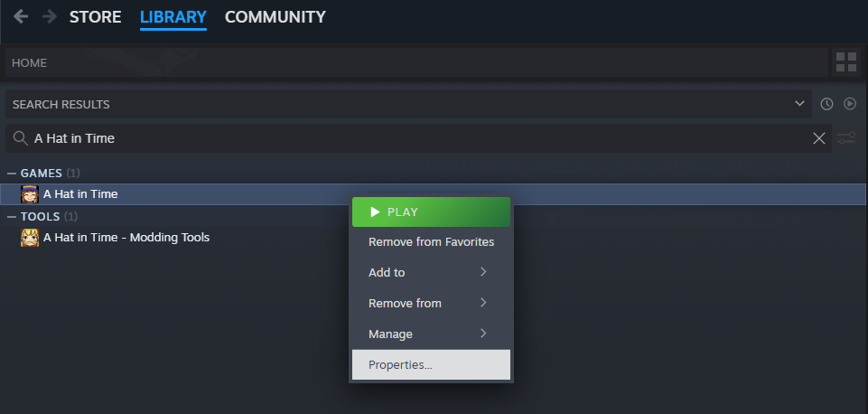Open the Remove from submenu
Screen dimensions: 868x414
431,303
